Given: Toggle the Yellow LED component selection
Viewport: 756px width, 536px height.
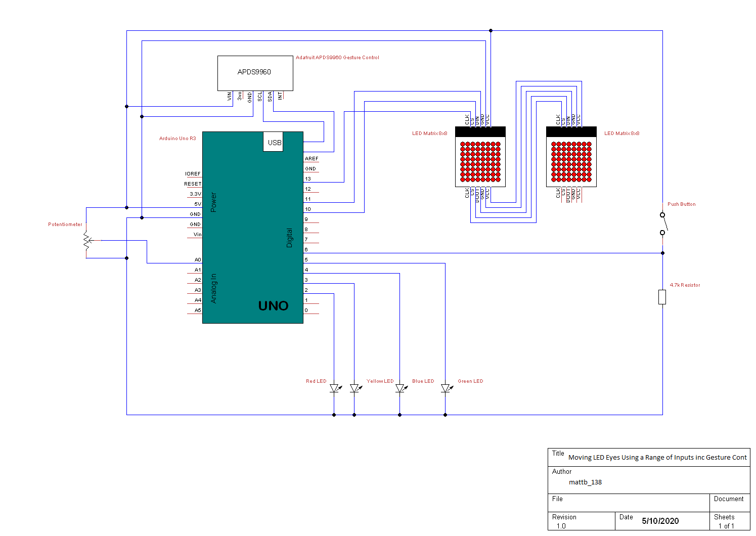Looking at the screenshot, I should (354, 389).
